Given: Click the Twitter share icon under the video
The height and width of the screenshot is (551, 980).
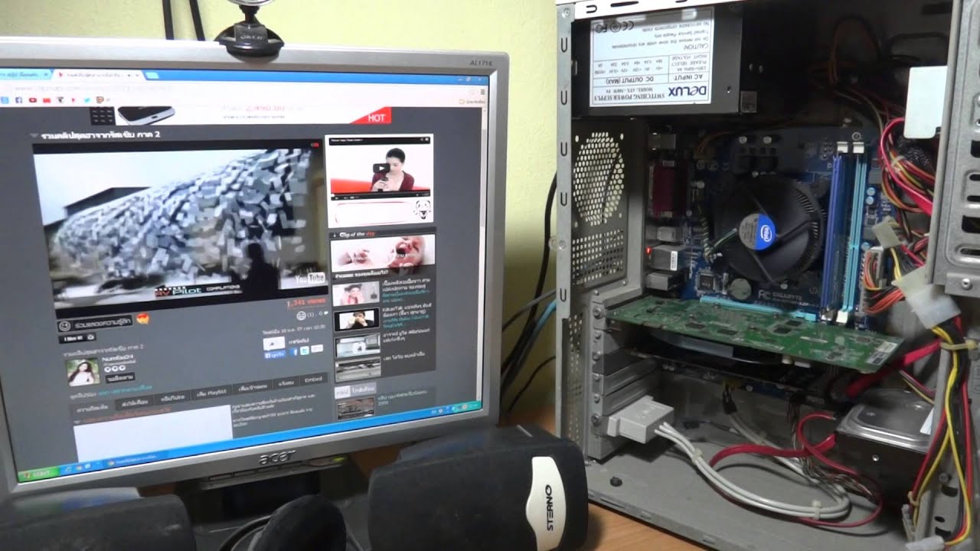Looking at the screenshot, I should (305, 350).
